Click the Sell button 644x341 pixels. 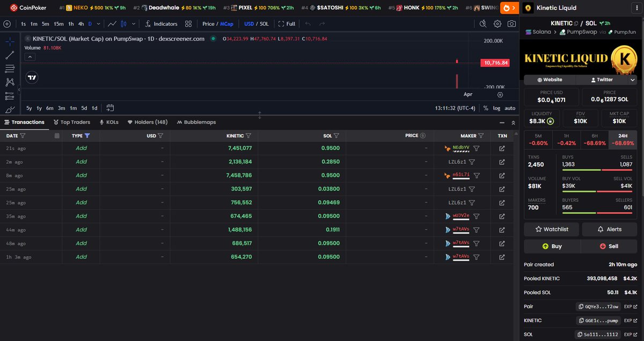tap(610, 246)
